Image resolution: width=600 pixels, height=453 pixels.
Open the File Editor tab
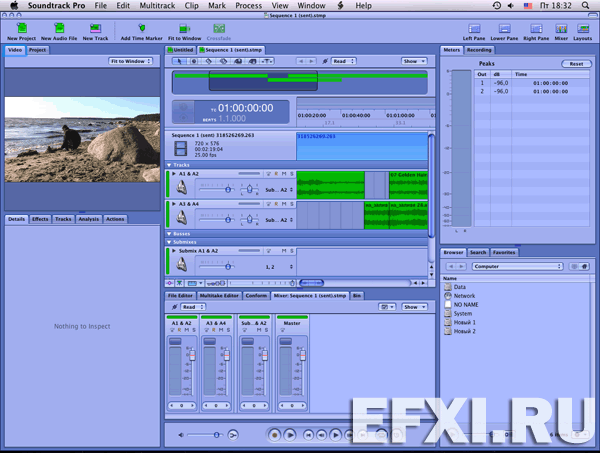[x=180, y=296]
